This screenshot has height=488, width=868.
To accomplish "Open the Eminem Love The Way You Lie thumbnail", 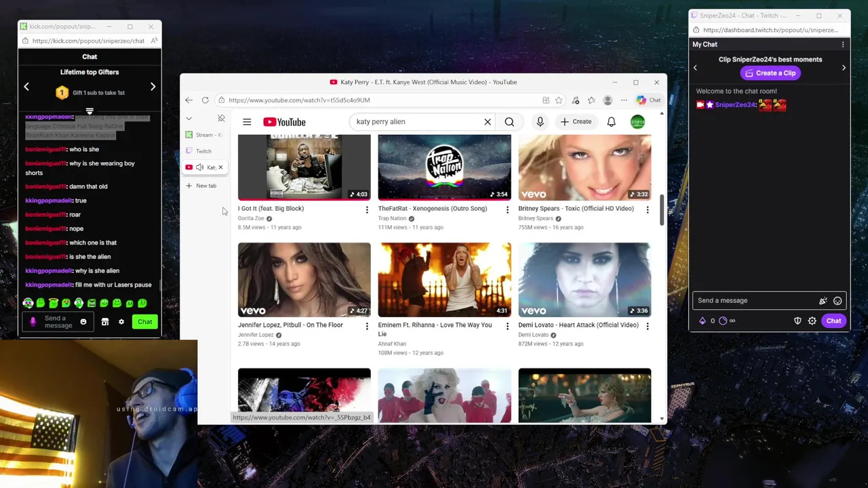I will tap(444, 279).
